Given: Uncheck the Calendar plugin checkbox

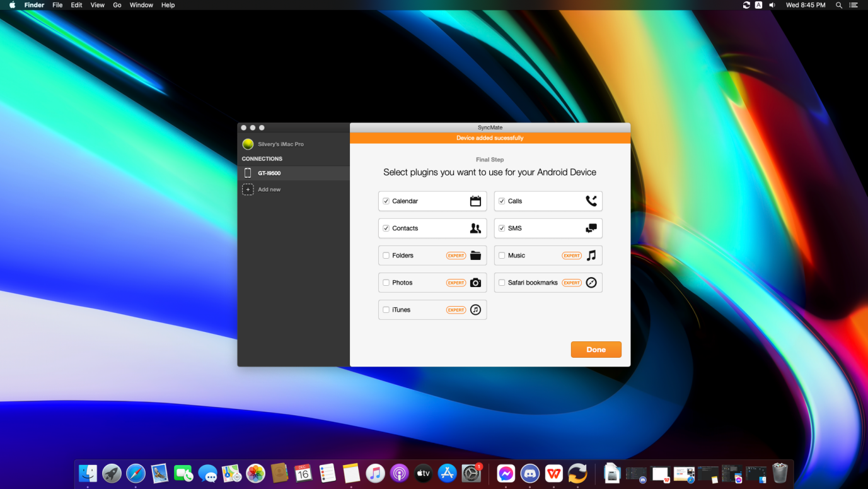Looking at the screenshot, I should click(x=386, y=201).
